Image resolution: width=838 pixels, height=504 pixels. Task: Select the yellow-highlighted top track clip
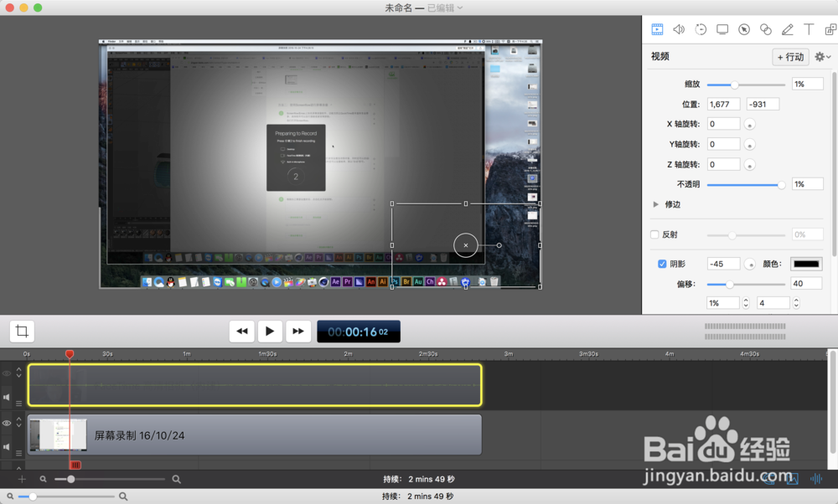tap(255, 385)
